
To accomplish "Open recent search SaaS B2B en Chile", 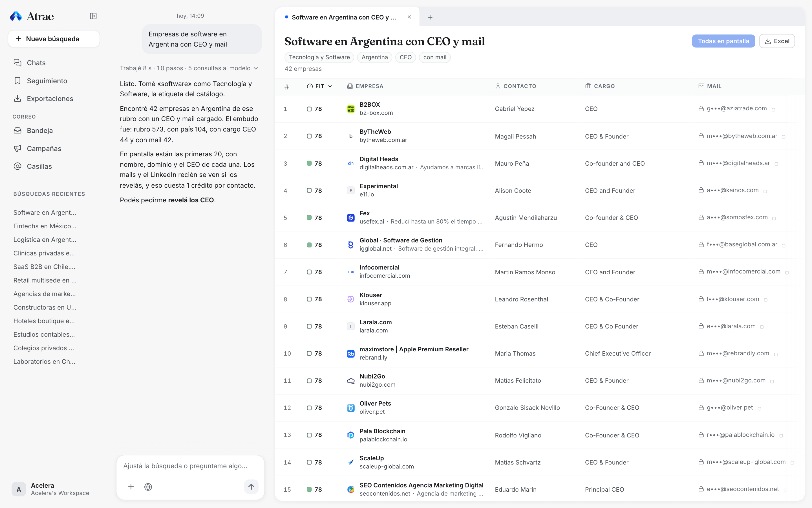I will (x=45, y=267).
